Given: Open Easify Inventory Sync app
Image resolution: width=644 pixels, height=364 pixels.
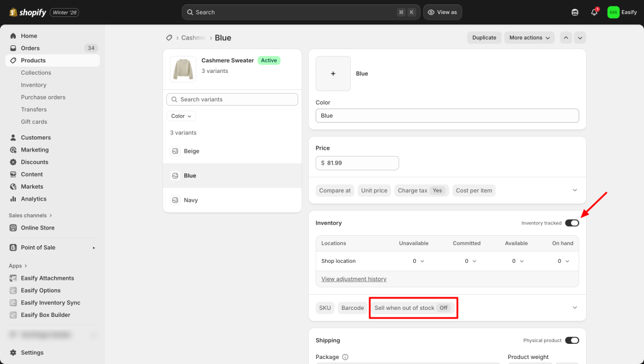Looking at the screenshot, I should tap(50, 302).
